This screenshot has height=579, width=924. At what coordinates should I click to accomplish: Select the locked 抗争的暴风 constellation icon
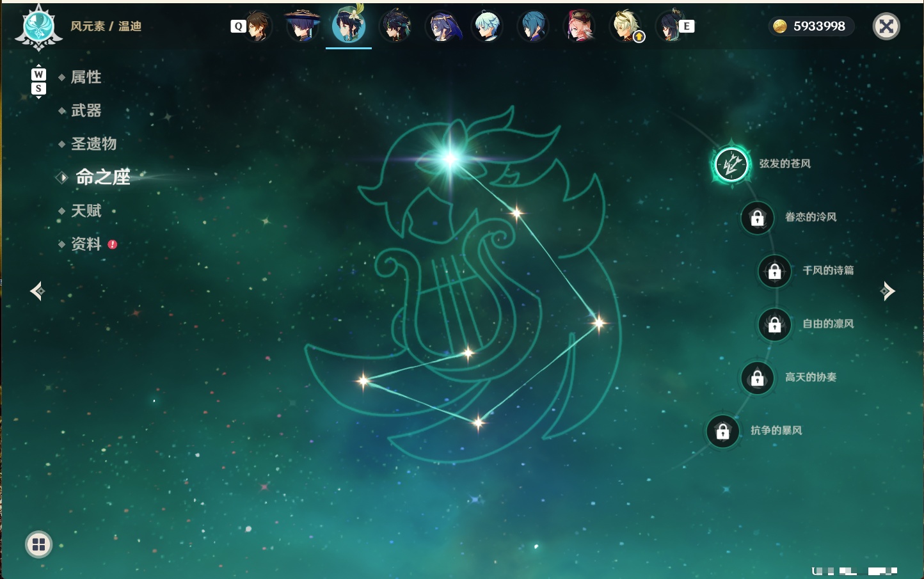click(x=722, y=431)
